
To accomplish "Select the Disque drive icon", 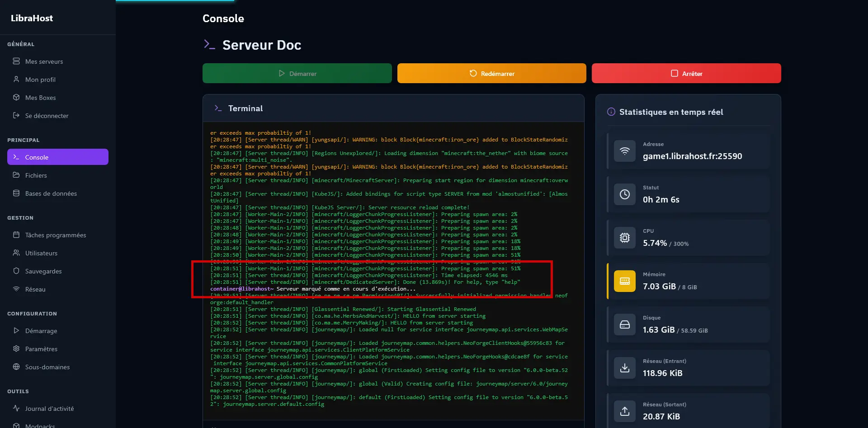I will pyautogui.click(x=625, y=325).
